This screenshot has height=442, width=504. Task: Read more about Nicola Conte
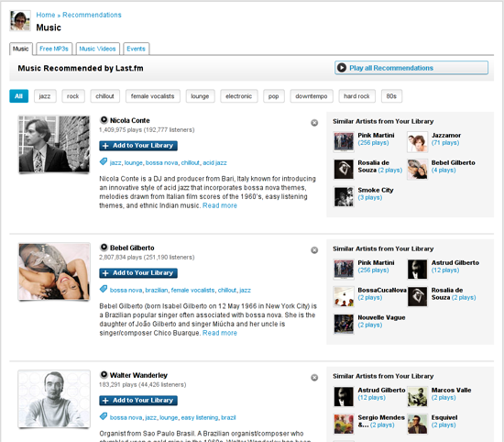(x=220, y=205)
